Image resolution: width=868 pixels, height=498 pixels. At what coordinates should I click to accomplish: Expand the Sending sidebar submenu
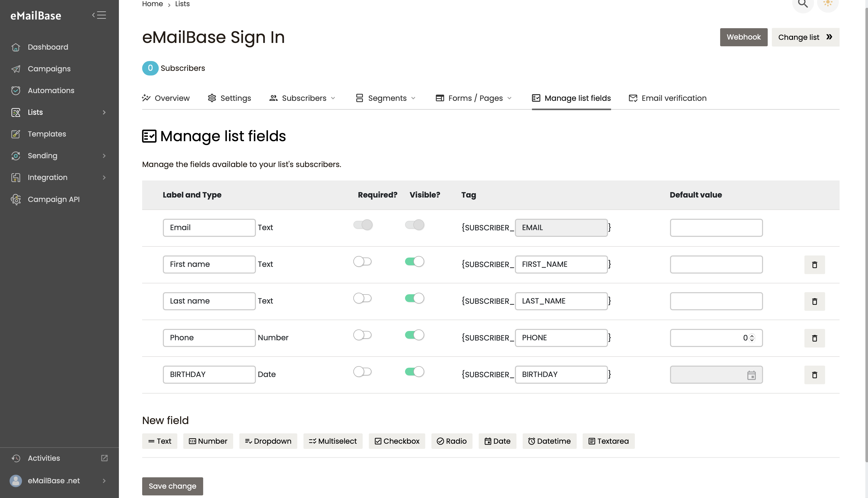[104, 156]
